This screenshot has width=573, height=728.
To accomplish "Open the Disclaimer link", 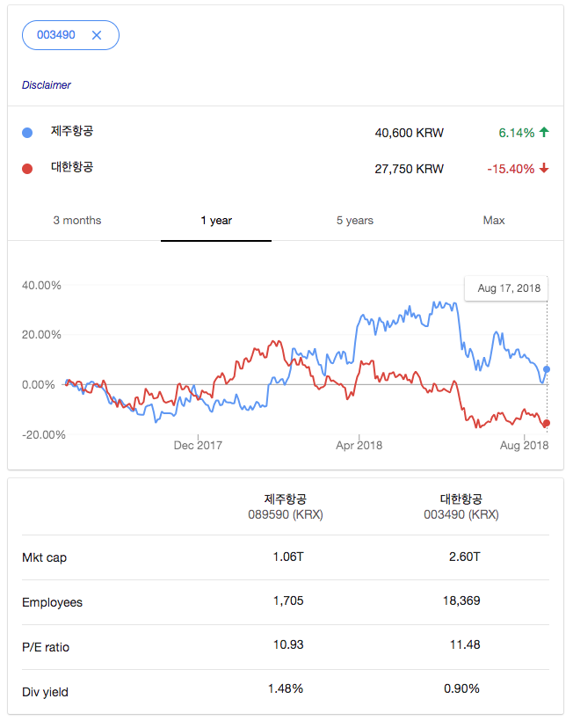I will 47,85.
